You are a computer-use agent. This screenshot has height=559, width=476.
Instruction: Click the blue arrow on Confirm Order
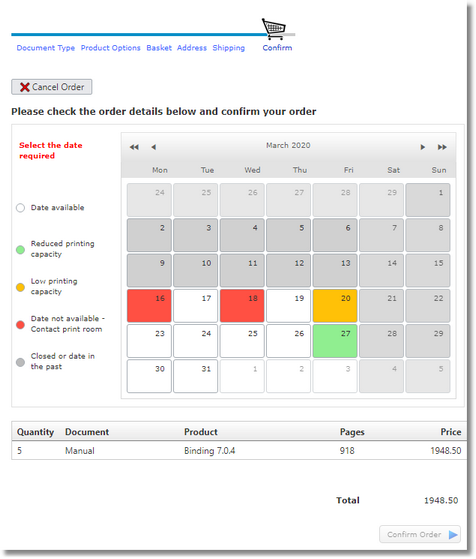point(453,535)
